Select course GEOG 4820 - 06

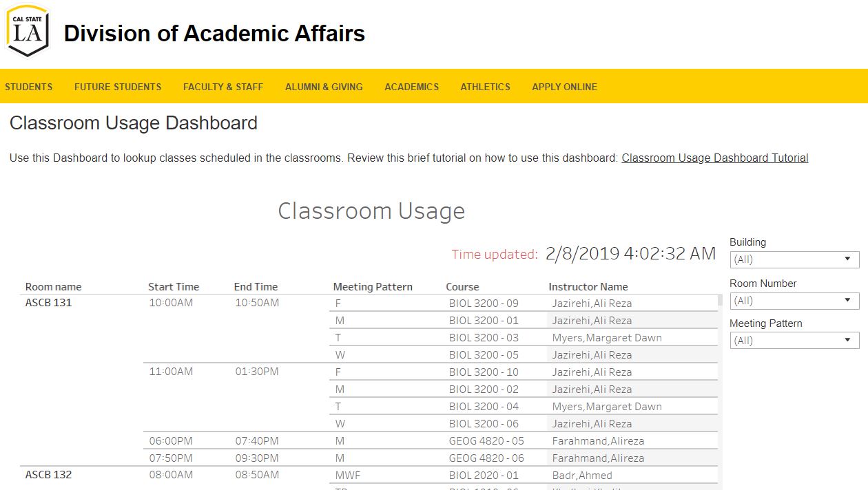[x=486, y=458]
